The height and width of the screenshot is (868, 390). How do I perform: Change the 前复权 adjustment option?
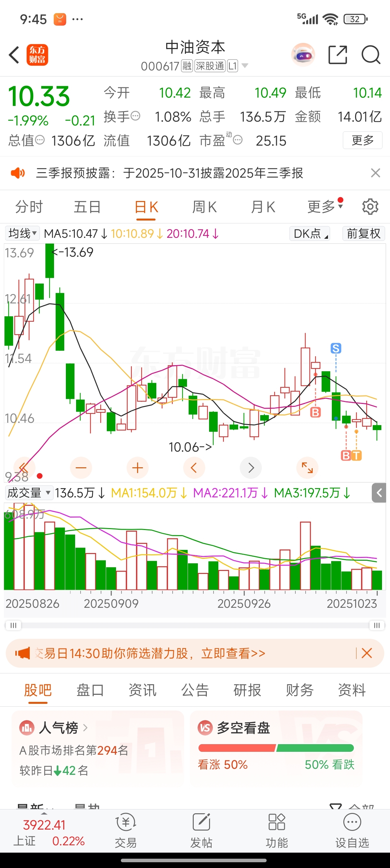[x=363, y=233]
